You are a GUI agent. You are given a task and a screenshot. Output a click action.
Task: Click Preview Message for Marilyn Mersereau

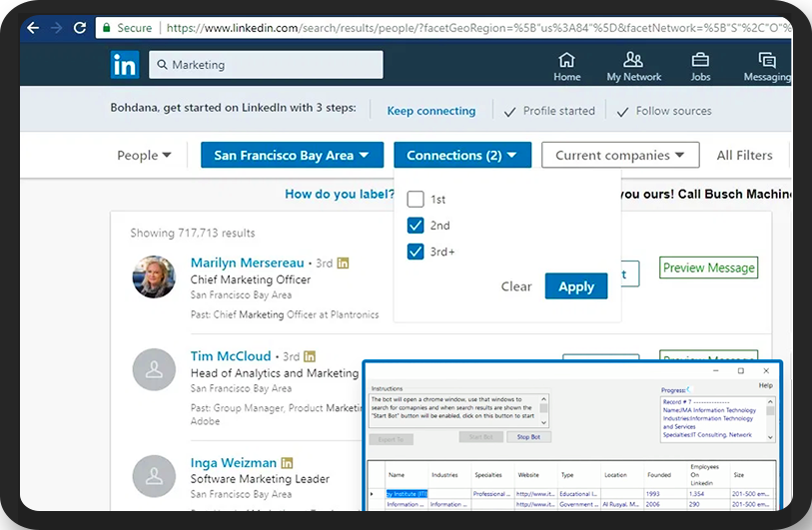[708, 267]
